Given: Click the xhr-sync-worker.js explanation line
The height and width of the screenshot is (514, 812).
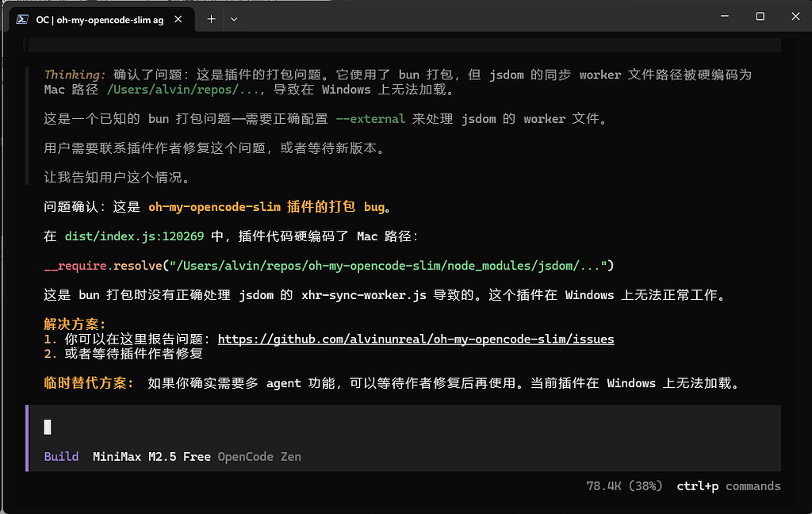Looking at the screenshot, I should (385, 295).
